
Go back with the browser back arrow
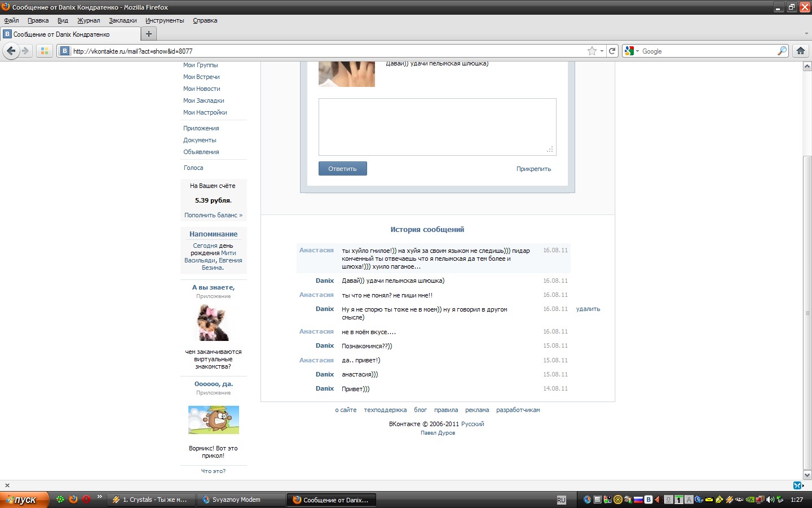11,51
